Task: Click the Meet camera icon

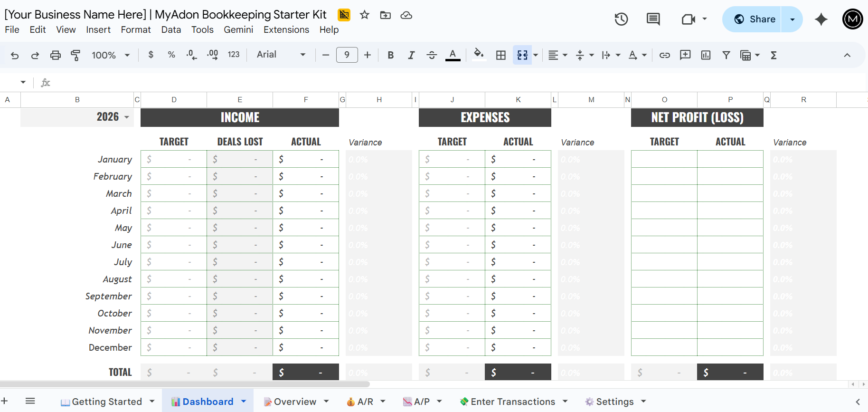Action: (x=688, y=19)
